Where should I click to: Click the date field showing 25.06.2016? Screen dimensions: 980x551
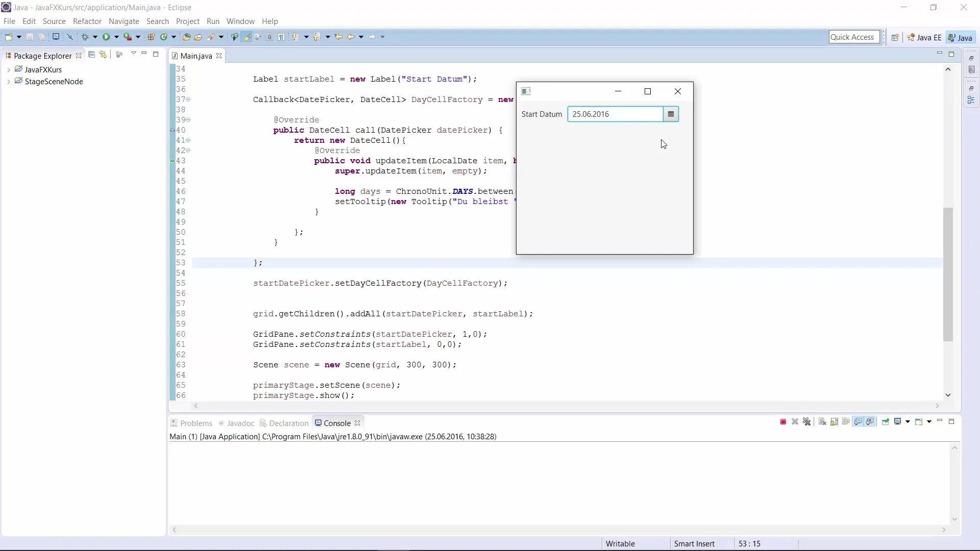tap(616, 114)
